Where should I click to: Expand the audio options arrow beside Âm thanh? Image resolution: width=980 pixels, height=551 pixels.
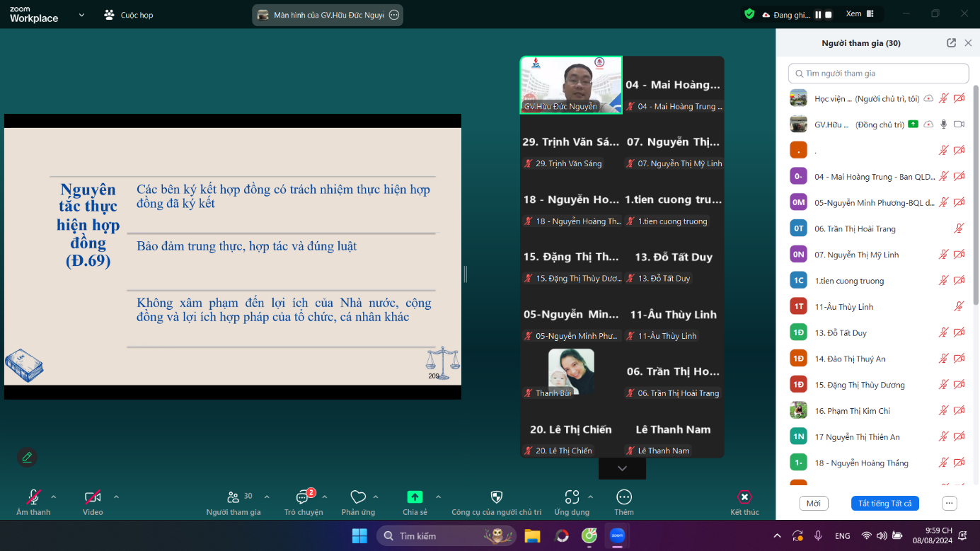[x=54, y=497]
